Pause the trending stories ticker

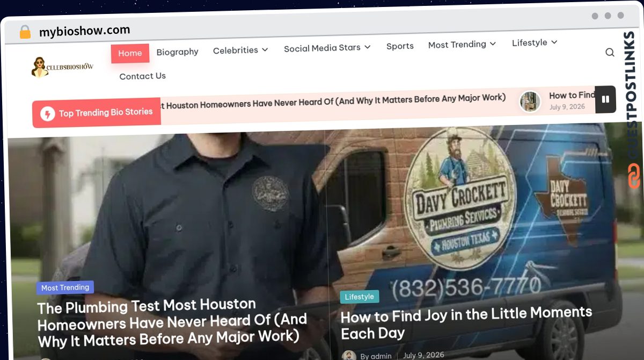click(x=605, y=99)
